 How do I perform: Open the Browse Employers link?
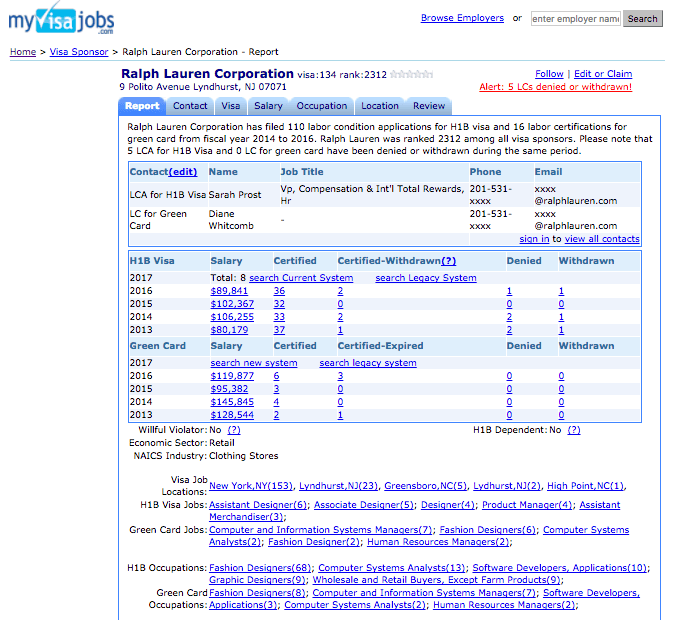462,18
